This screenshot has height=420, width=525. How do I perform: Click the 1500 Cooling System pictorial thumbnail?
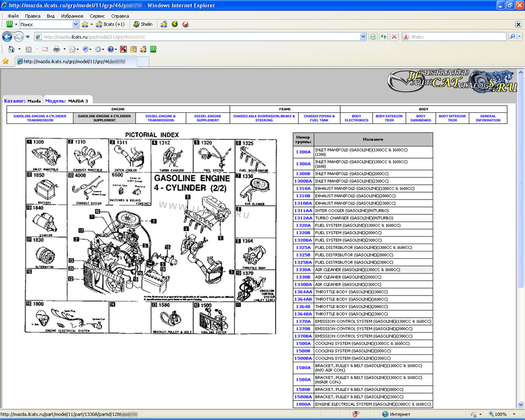click(x=214, y=318)
